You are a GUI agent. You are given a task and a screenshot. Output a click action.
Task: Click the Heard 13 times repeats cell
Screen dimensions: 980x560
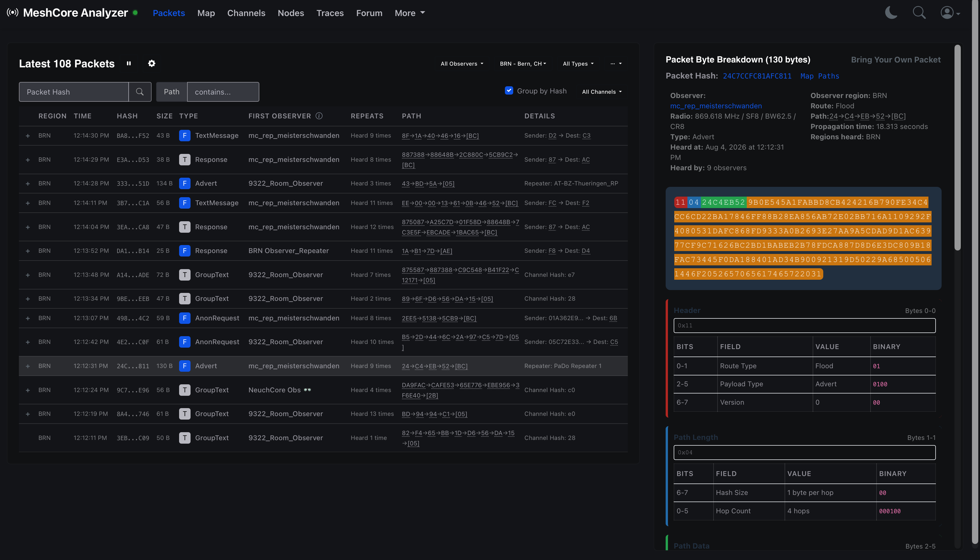pos(372,414)
